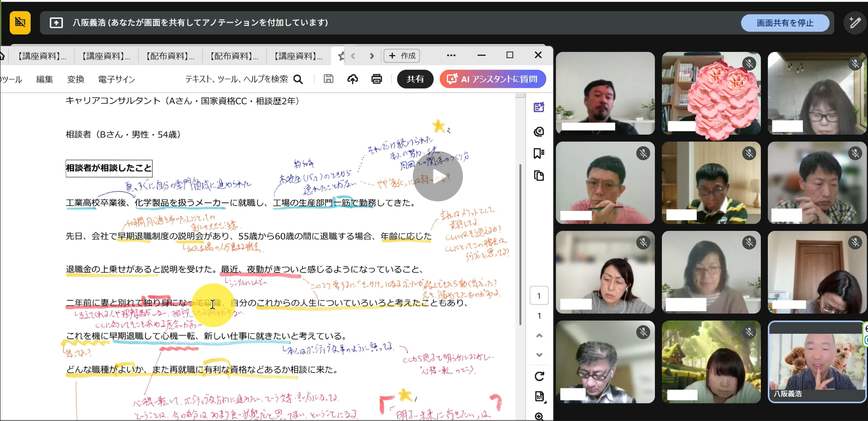Viewport: 868px width, 421px height.
Task: Click the yellow stop-video-share icon
Action: click(20, 23)
